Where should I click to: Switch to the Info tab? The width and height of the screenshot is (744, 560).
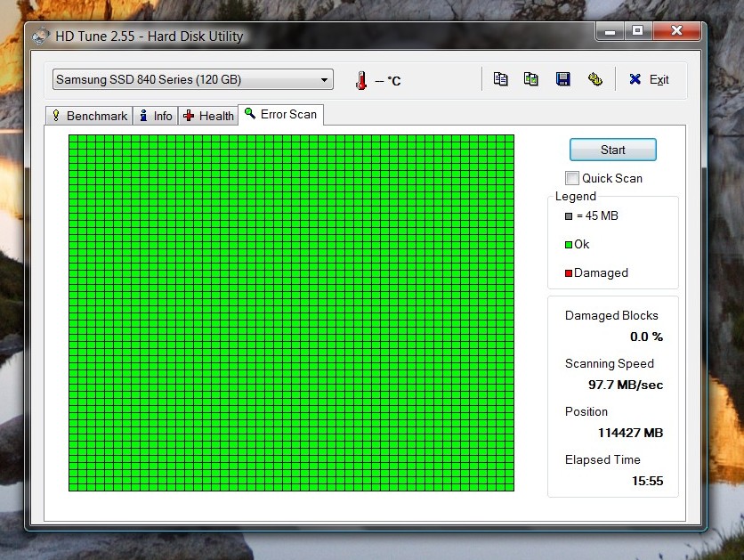pyautogui.click(x=156, y=116)
